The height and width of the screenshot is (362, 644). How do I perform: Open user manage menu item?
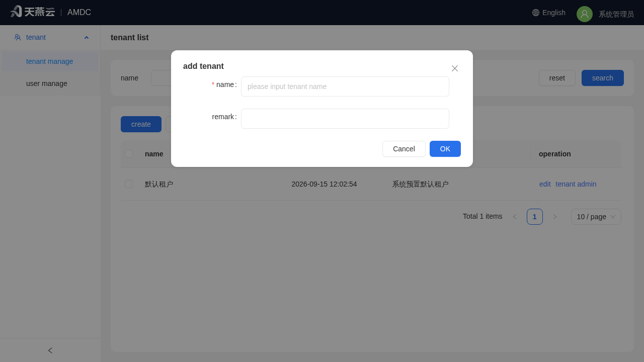click(50, 83)
